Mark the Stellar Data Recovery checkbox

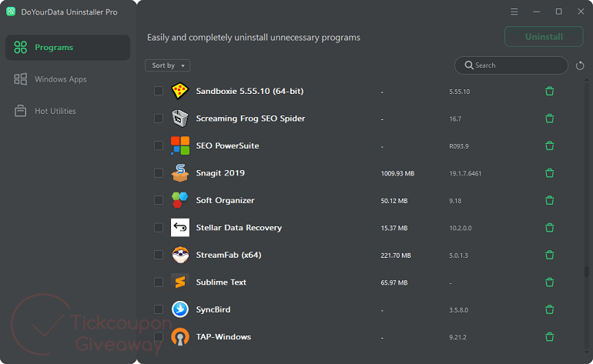tap(159, 228)
